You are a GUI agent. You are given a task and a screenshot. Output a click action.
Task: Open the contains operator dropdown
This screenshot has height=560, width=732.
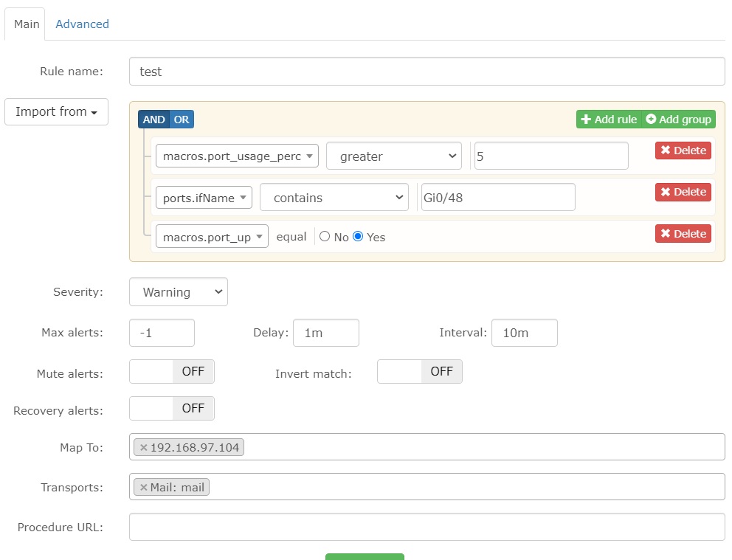point(334,198)
